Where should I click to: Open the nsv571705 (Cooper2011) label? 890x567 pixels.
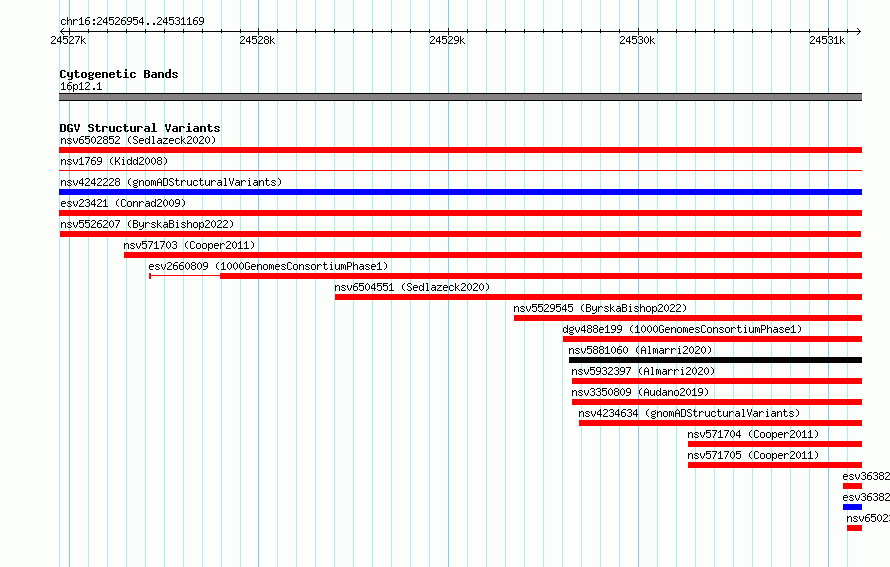click(753, 455)
